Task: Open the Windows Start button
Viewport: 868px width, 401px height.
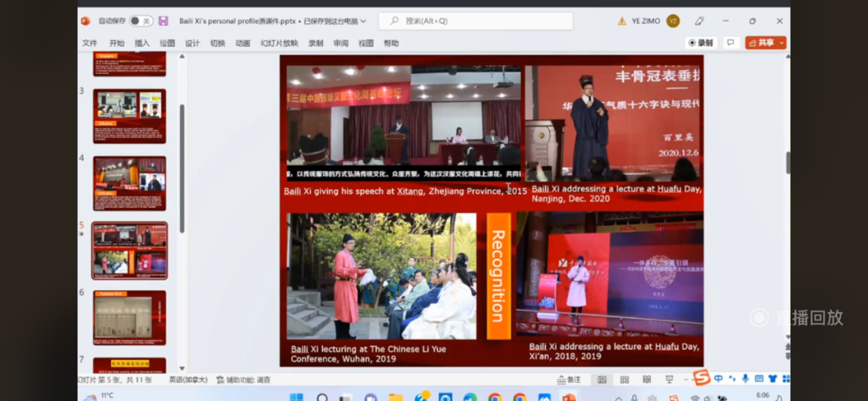Action: 296,396
